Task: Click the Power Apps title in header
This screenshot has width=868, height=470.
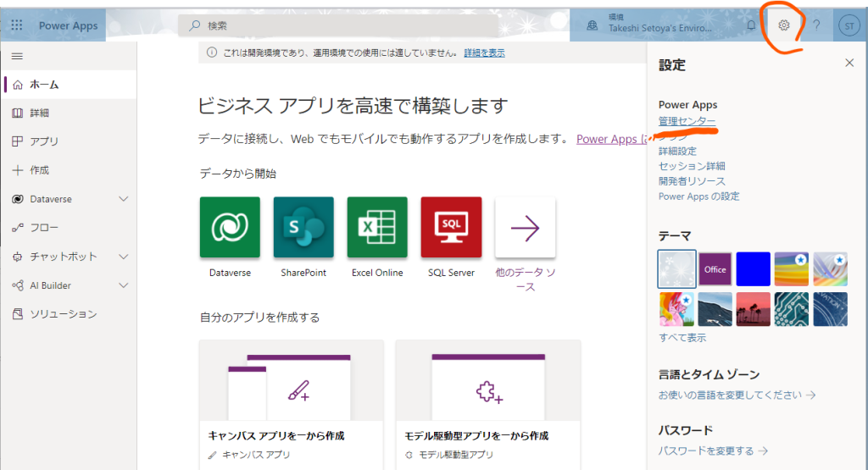Action: point(68,25)
